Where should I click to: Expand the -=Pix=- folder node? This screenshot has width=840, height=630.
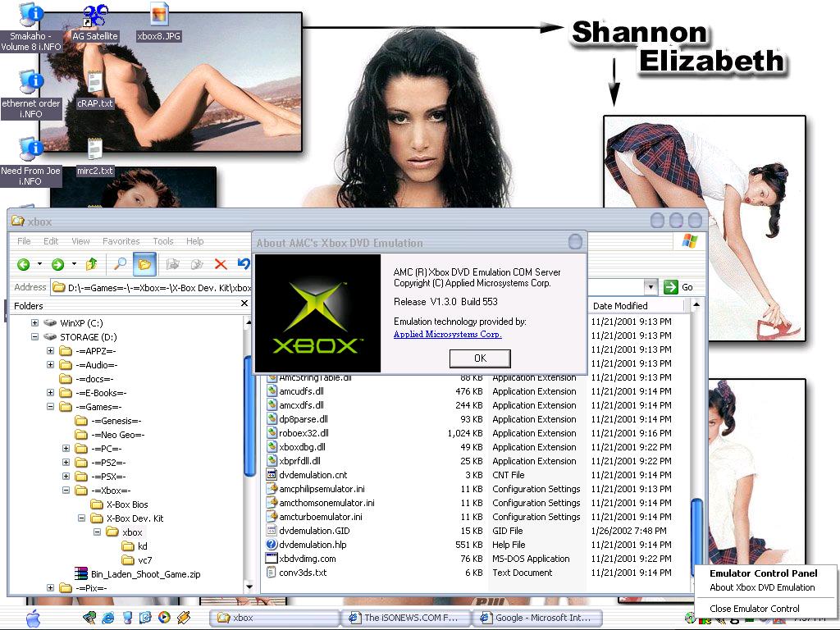[50, 587]
